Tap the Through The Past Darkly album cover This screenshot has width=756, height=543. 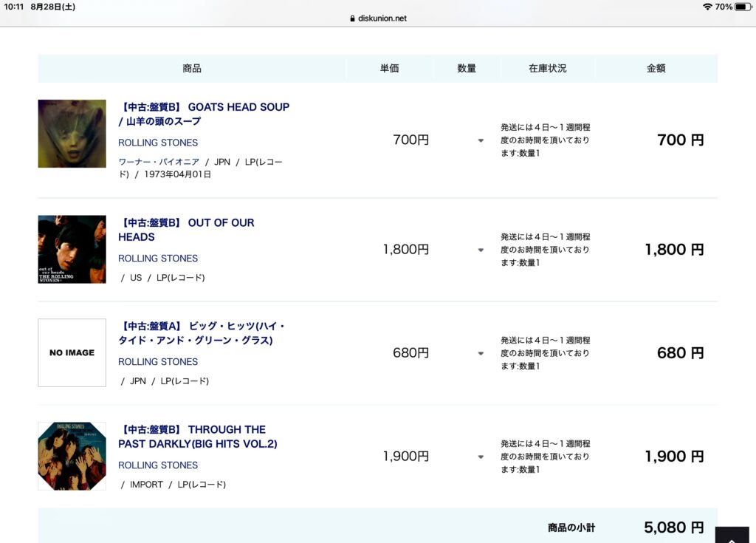(x=72, y=456)
